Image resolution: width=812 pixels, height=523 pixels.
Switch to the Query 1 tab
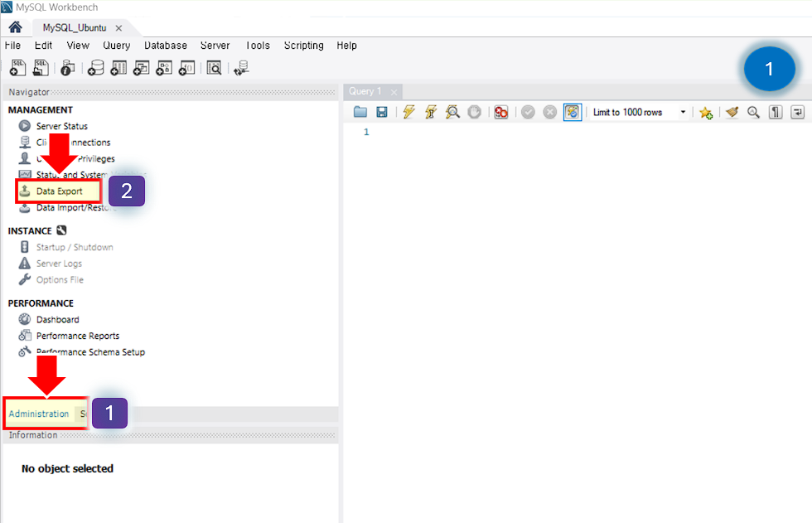tap(365, 91)
